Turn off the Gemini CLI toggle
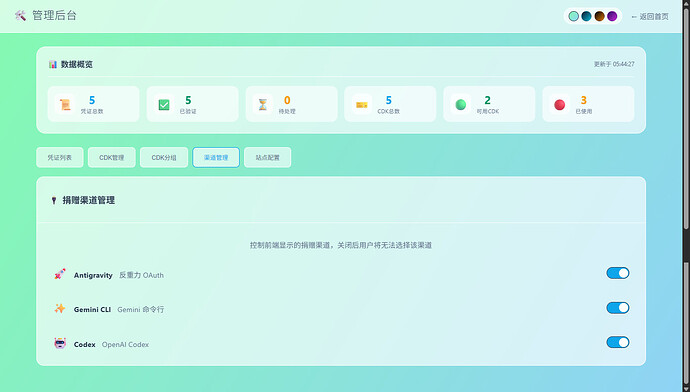 [618, 308]
